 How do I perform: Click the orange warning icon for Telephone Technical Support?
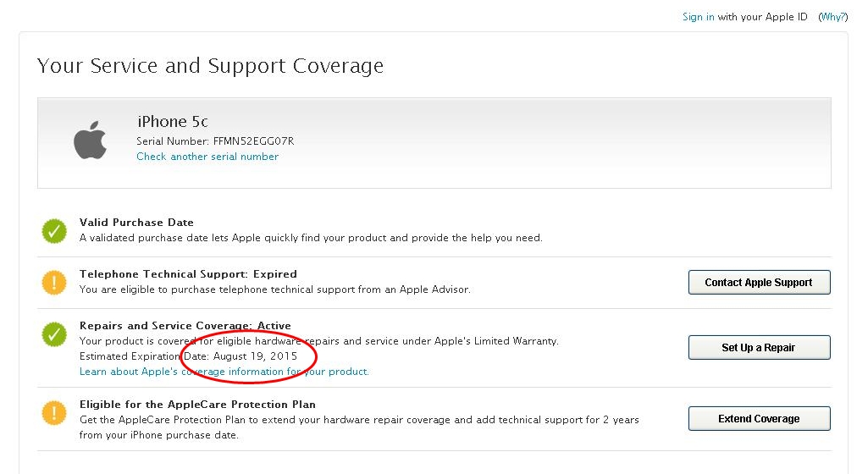54,282
